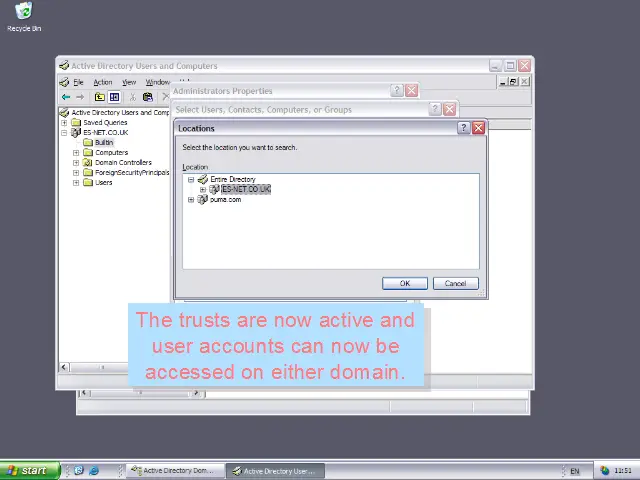
Task: Click the Saved Queries folder icon
Action: click(x=76, y=122)
